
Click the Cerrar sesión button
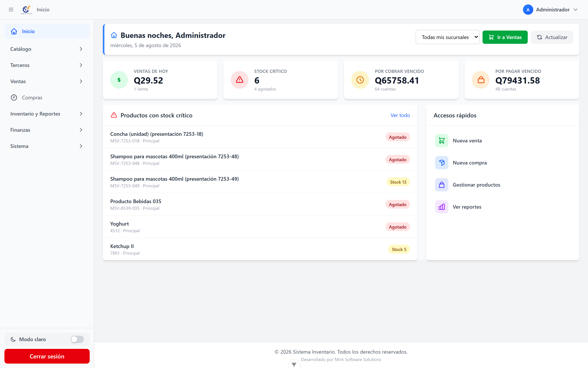(47, 356)
